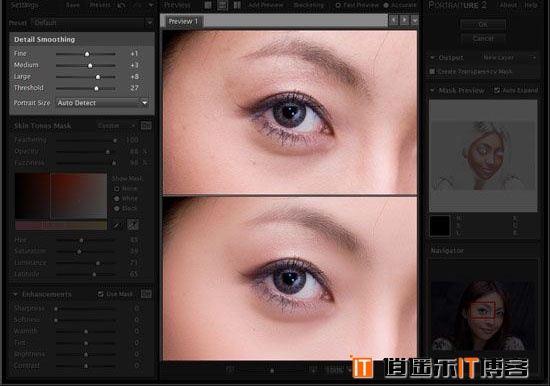Viewport: 550px width, 386px height.
Task: Click the Cancel button
Action: coord(483,38)
